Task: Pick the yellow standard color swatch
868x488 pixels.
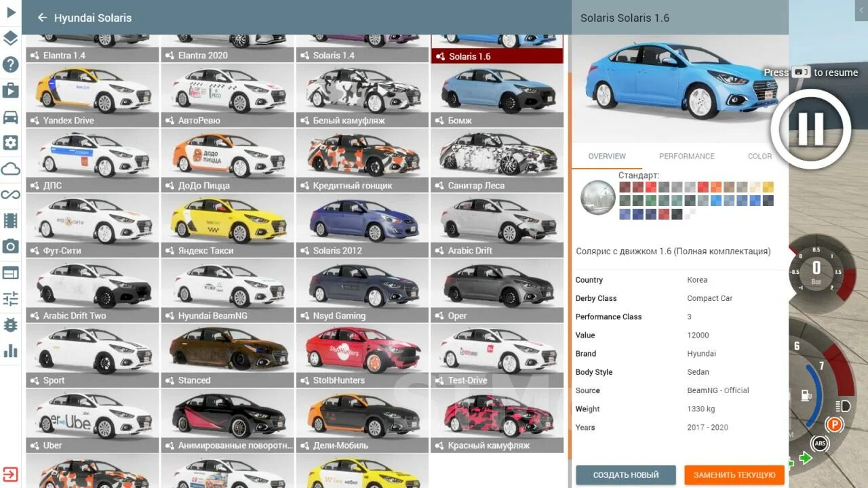Action: 768,187
